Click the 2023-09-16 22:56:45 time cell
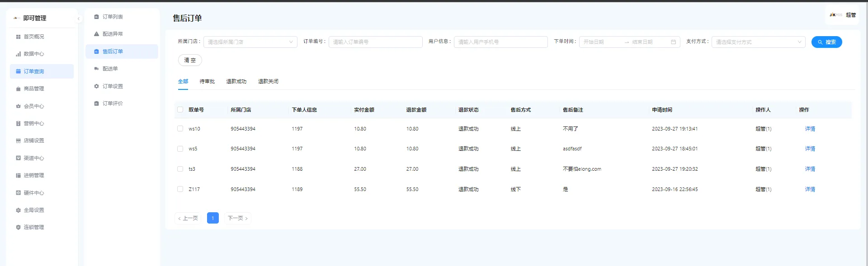Screen dimensions: 868x266 point(675,189)
